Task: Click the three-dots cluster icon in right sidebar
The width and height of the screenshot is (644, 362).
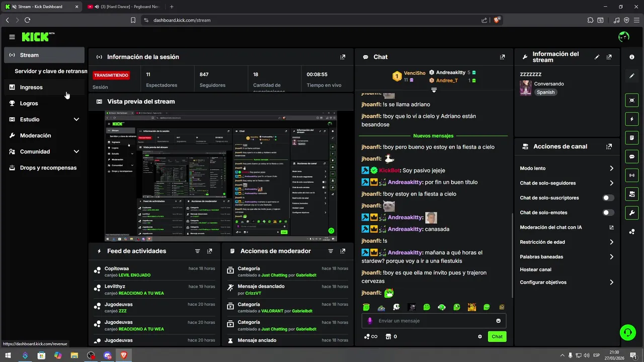Action: [x=632, y=232]
